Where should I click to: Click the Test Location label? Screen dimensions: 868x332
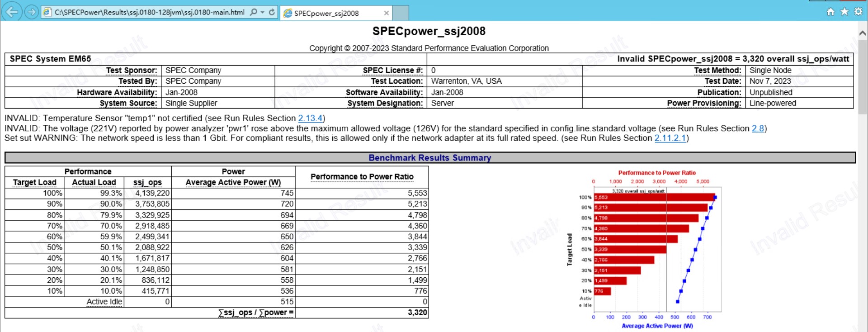397,81
